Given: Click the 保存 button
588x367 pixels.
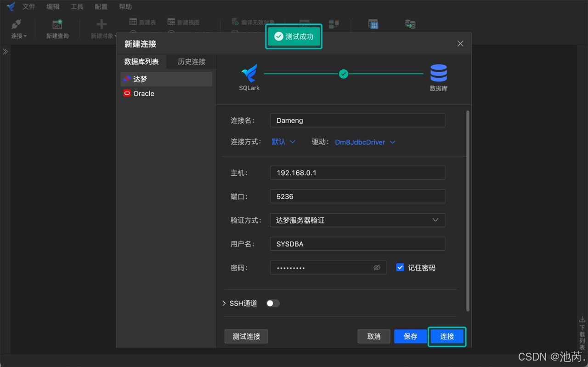Looking at the screenshot, I should click(x=411, y=337).
